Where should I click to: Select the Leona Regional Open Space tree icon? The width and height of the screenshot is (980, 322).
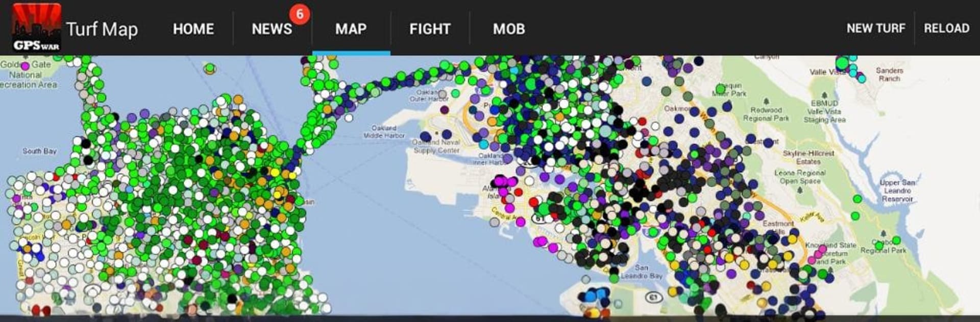[x=799, y=190]
